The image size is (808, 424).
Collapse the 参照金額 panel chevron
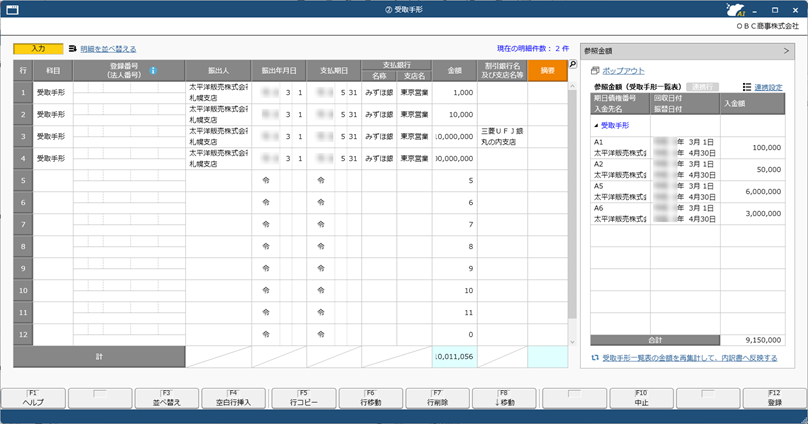786,51
